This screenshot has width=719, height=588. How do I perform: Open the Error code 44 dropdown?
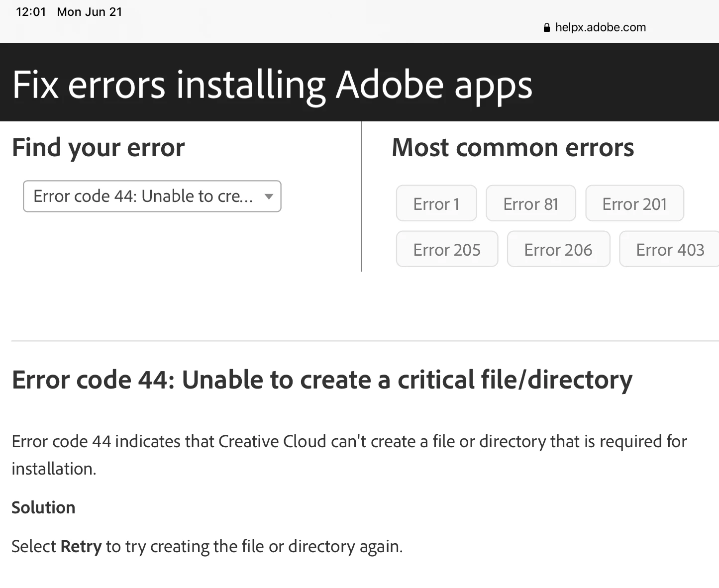coord(152,196)
